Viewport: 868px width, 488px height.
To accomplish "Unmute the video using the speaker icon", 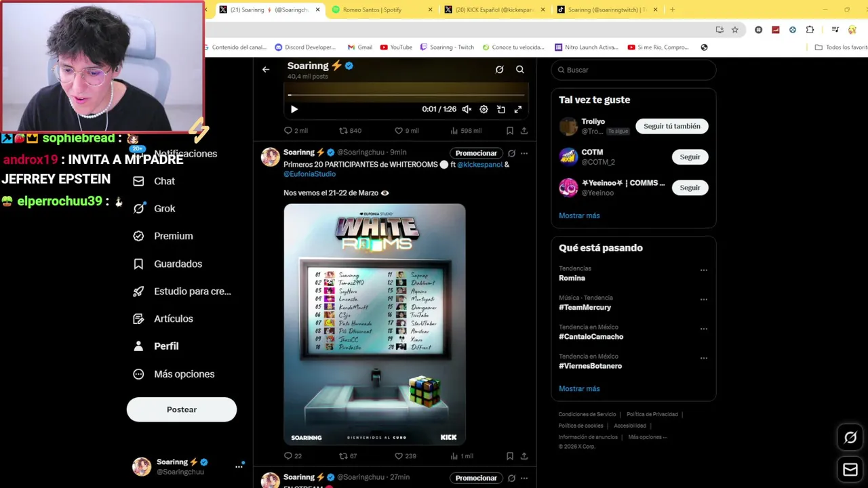I will [x=467, y=109].
